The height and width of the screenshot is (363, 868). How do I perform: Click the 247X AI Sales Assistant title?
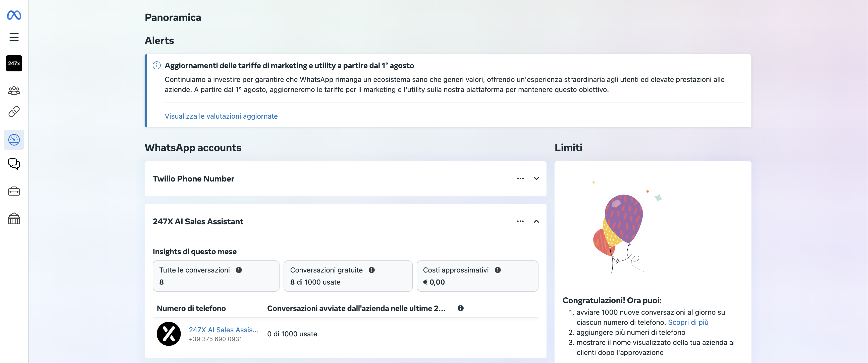pos(198,222)
